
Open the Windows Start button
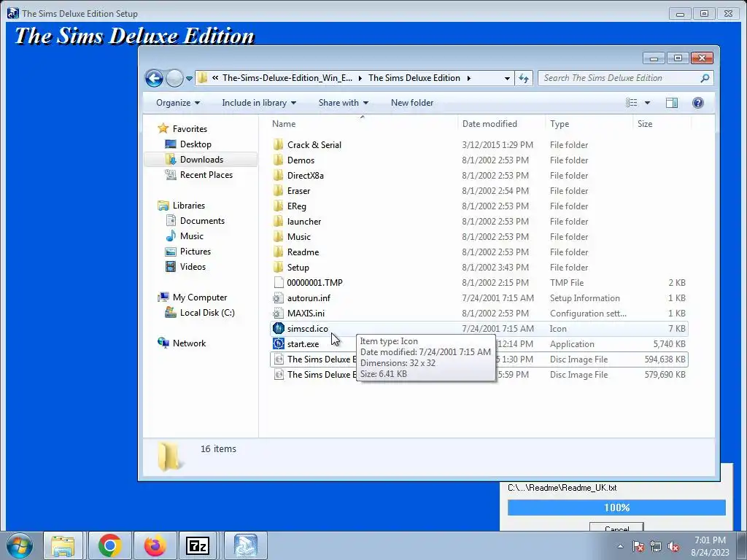[20, 545]
